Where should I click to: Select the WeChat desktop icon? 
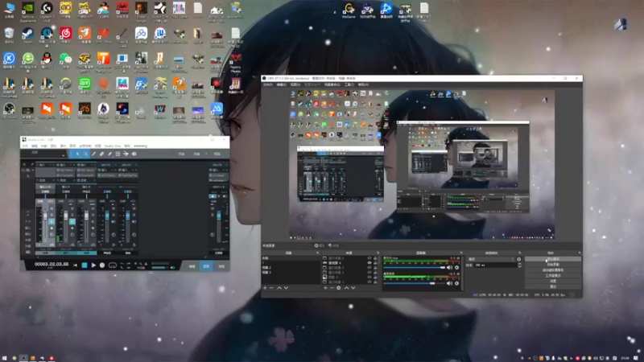(66, 61)
